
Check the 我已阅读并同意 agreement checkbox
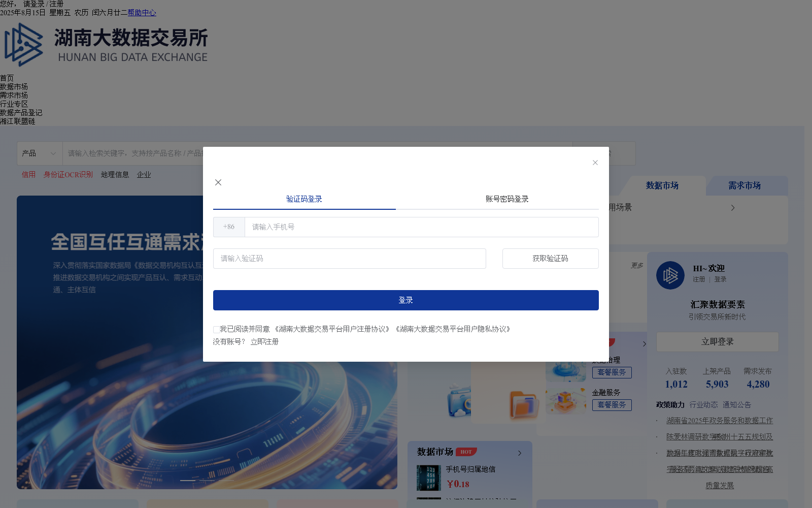tap(216, 330)
